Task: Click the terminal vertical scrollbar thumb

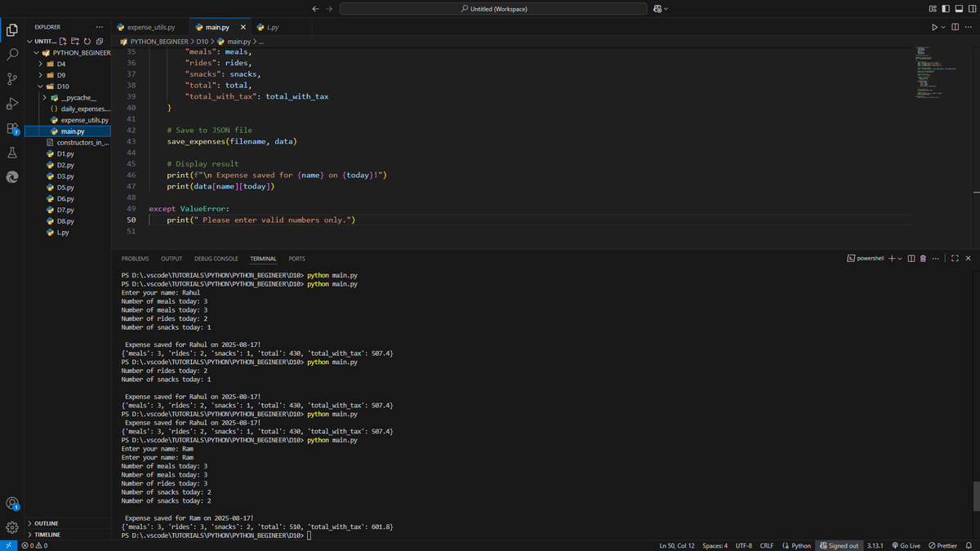Action: coord(976,496)
